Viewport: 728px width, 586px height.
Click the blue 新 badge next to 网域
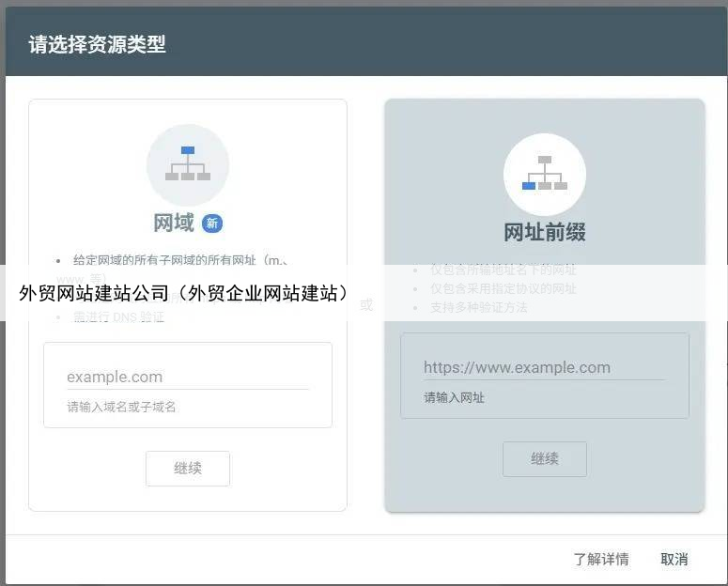(212, 224)
